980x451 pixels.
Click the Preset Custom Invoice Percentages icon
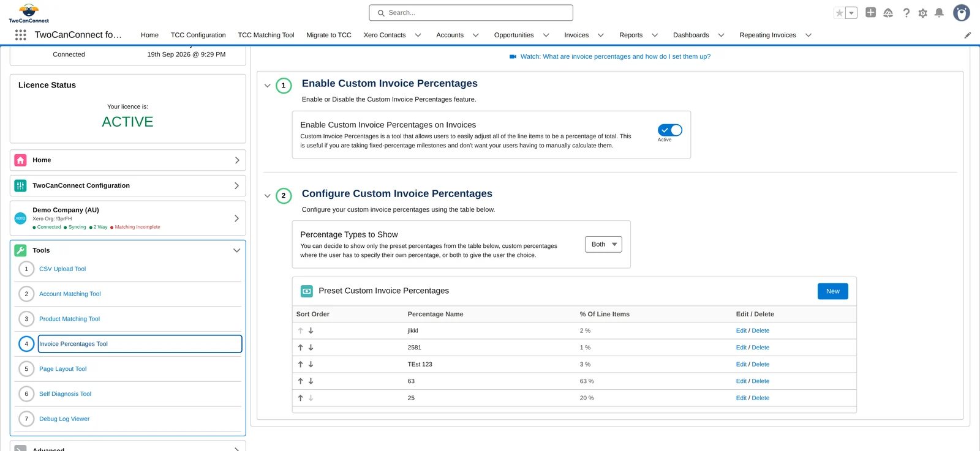tap(307, 291)
